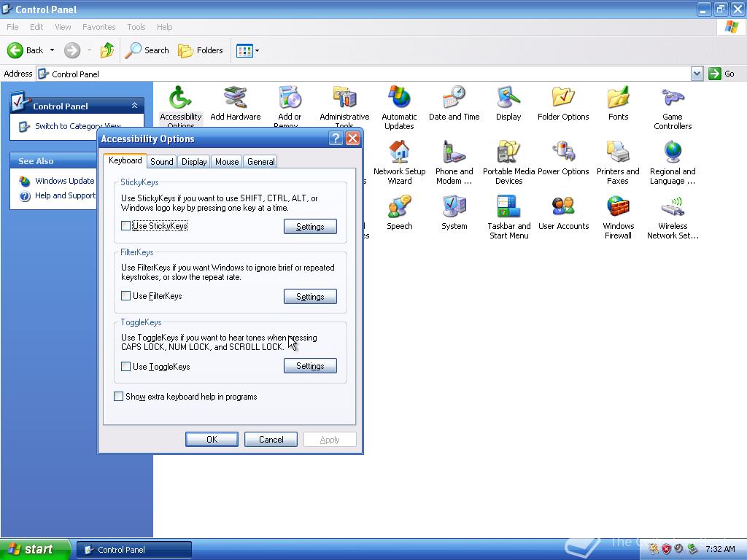Click the taskbar clock
The width and height of the screenshot is (747, 560).
(x=720, y=549)
